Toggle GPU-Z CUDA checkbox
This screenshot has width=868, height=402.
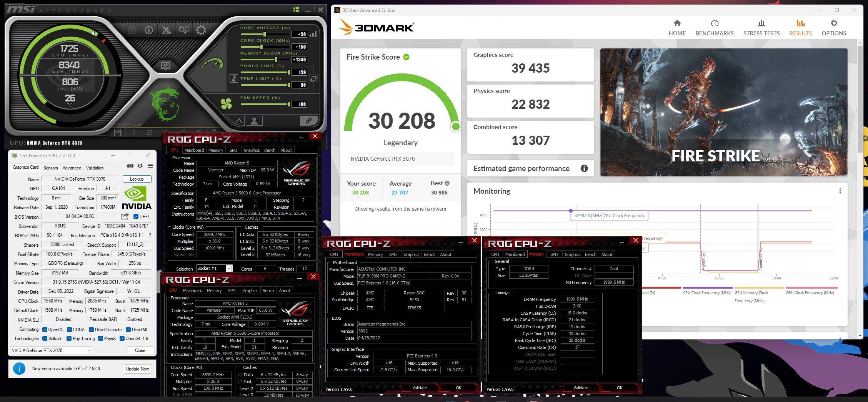[69, 329]
